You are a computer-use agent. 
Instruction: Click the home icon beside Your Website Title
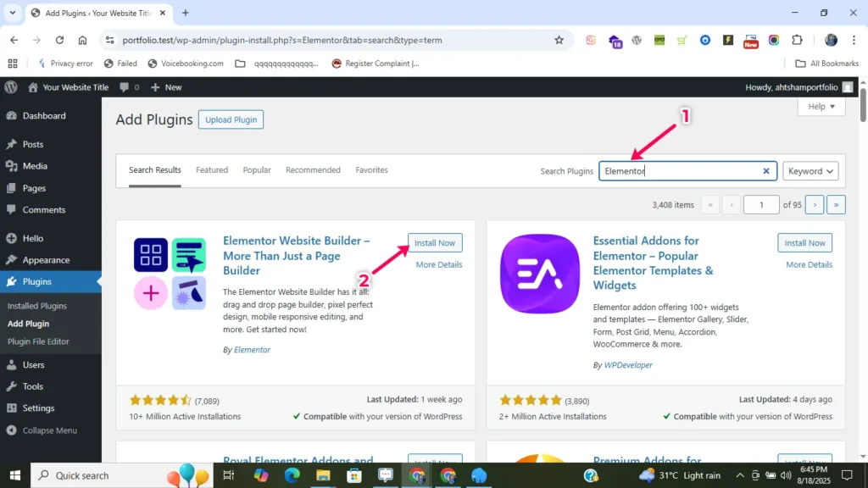[33, 87]
